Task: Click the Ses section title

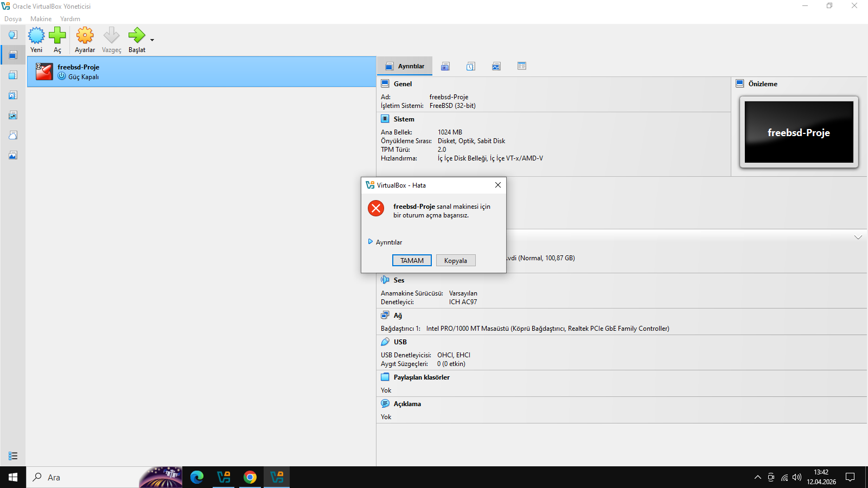Action: pyautogui.click(x=399, y=280)
